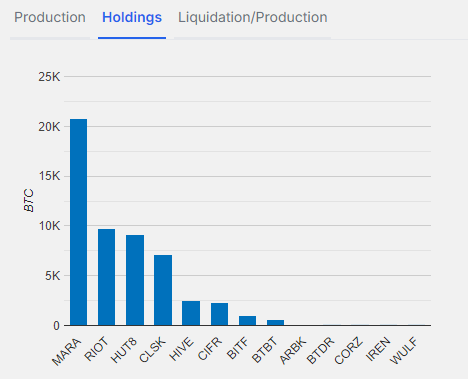This screenshot has height=379, width=468.
Task: Click the 25K y-axis label
Action: click(x=49, y=77)
